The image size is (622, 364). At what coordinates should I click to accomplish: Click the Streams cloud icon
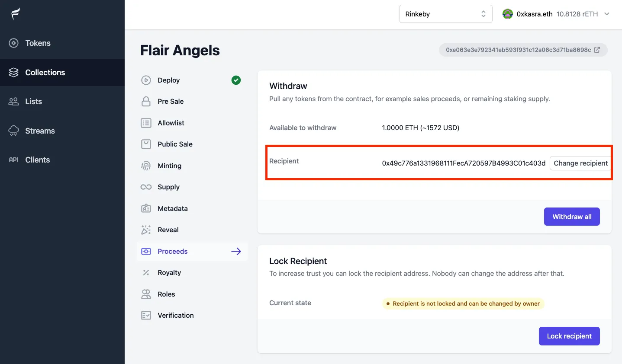[x=14, y=131]
